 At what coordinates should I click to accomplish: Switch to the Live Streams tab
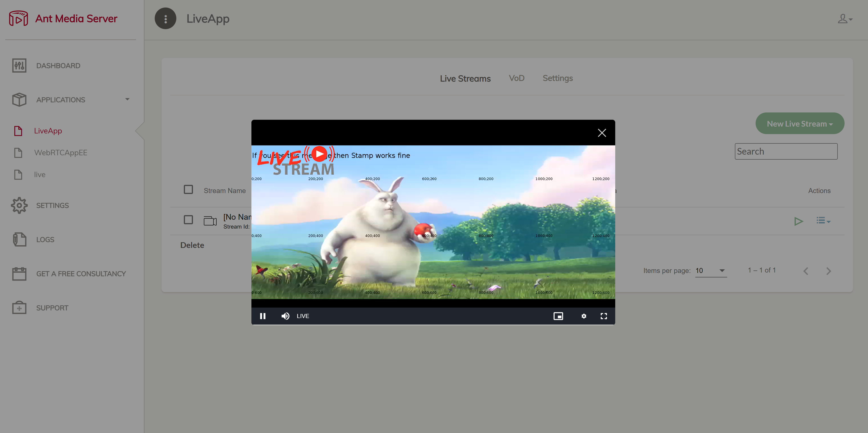pos(465,79)
